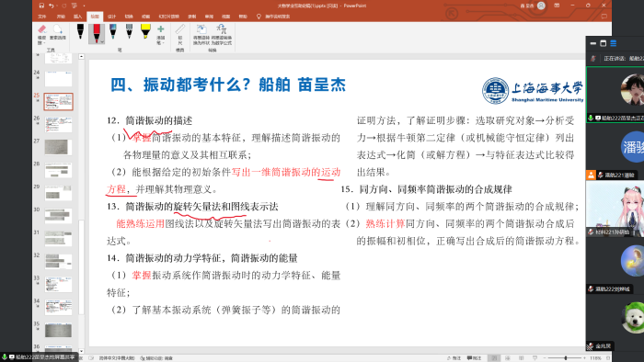Open the File tab in the ribbon
Screen dimensions: 644x362
point(42,17)
